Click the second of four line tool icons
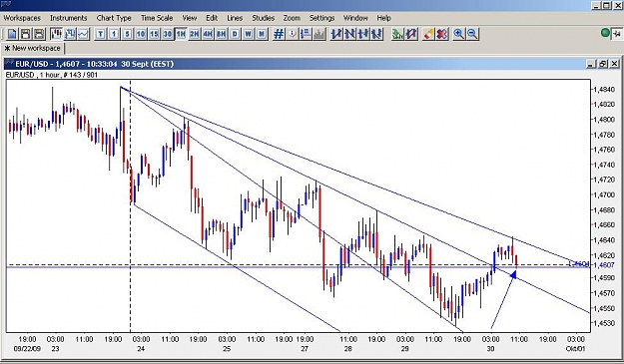 click(349, 34)
